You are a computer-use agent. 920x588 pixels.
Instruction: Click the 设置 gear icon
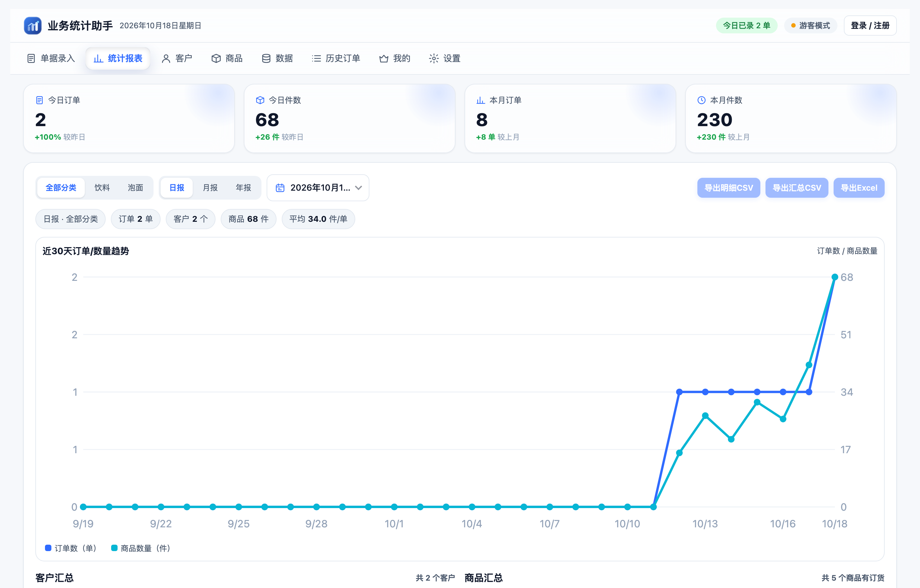point(434,58)
